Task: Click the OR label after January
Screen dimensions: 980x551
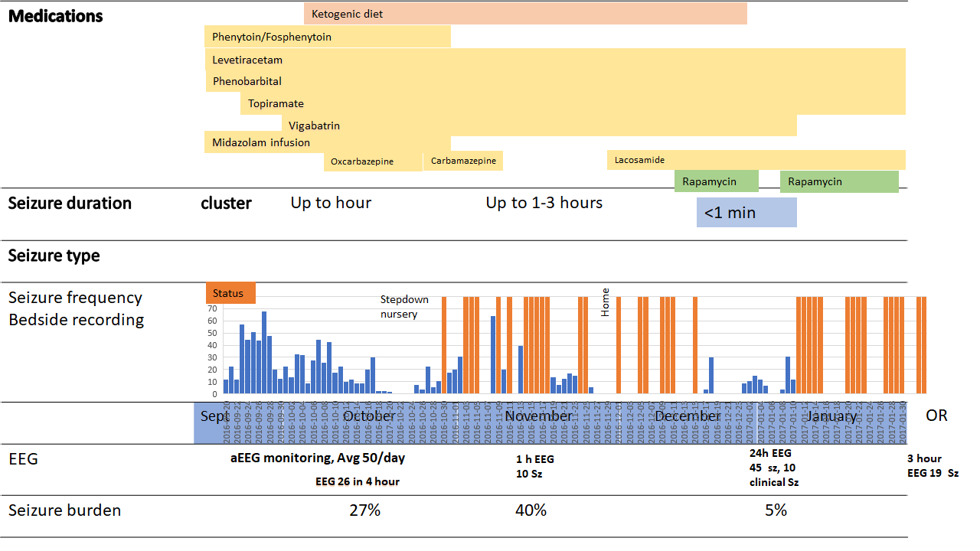Action: [x=936, y=416]
